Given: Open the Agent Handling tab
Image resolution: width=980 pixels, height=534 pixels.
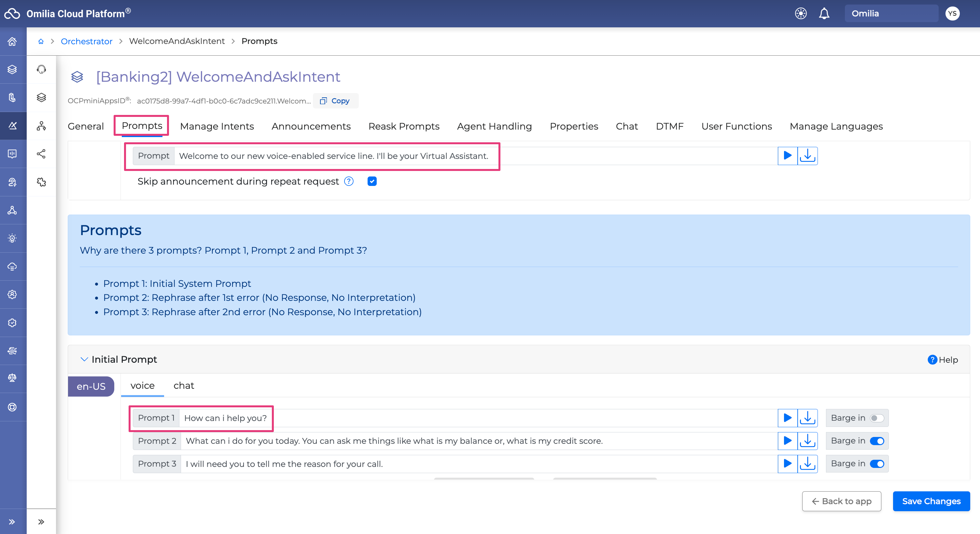Looking at the screenshot, I should point(495,126).
